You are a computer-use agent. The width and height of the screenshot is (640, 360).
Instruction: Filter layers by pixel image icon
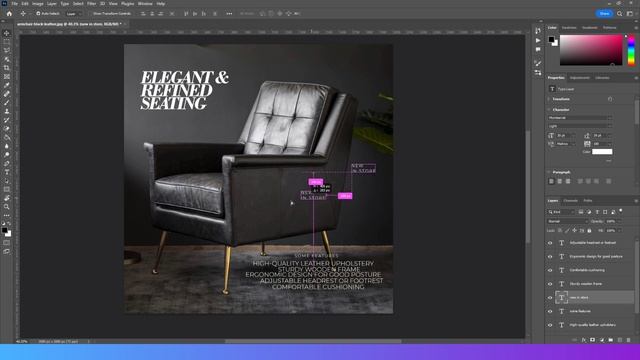tap(581, 212)
